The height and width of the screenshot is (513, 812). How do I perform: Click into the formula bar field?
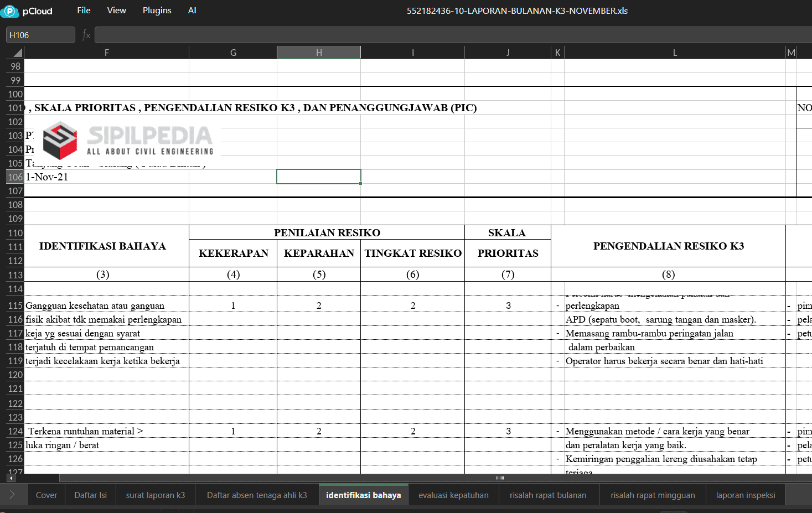[443, 35]
